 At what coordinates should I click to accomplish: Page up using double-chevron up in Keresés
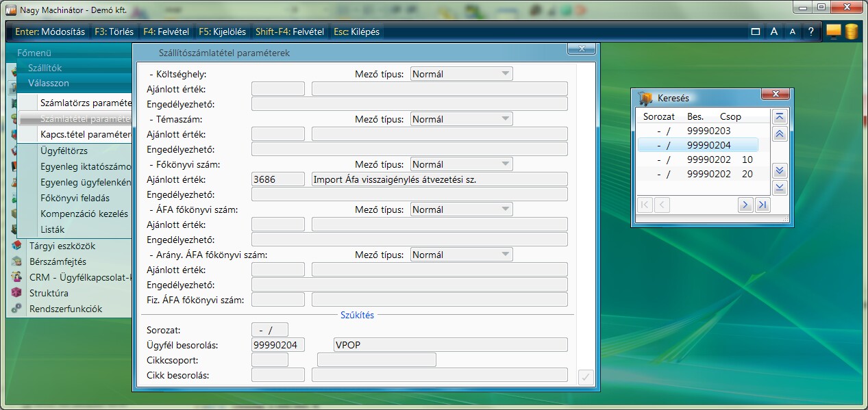[x=779, y=135]
